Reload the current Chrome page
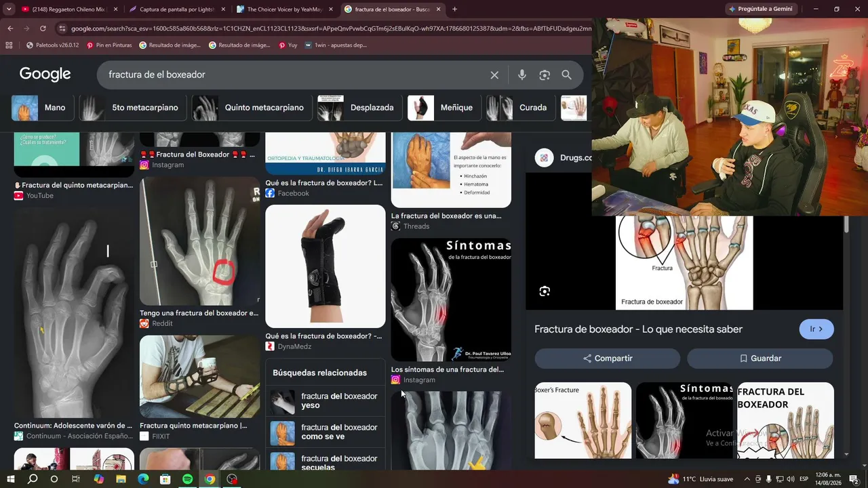Viewport: 868px width, 488px height. [x=43, y=28]
